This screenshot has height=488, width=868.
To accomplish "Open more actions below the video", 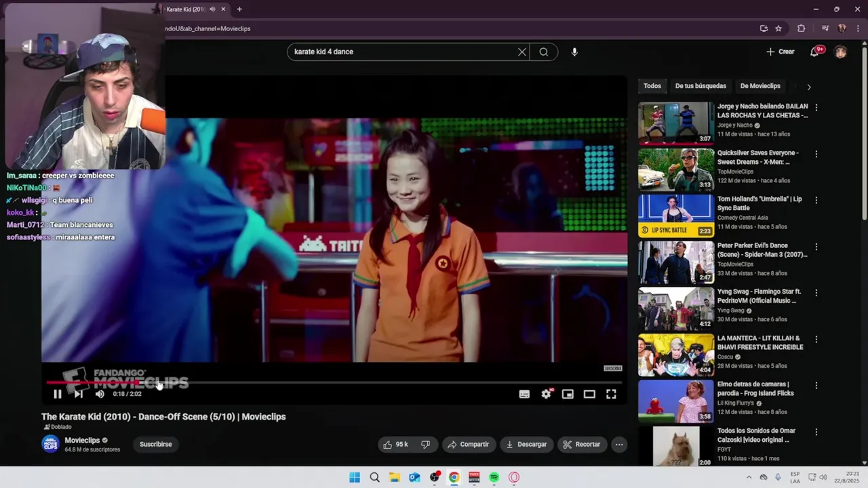I will click(619, 445).
